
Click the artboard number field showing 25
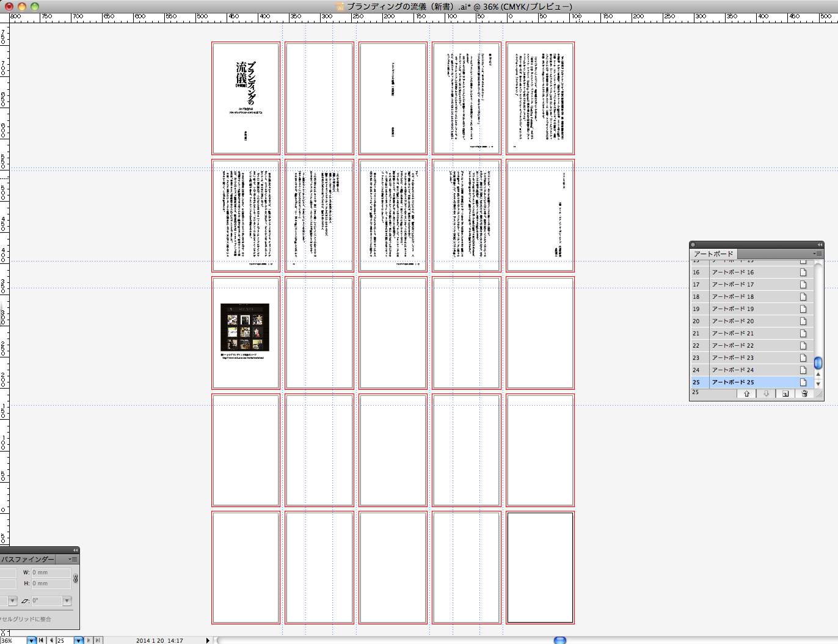click(65, 640)
